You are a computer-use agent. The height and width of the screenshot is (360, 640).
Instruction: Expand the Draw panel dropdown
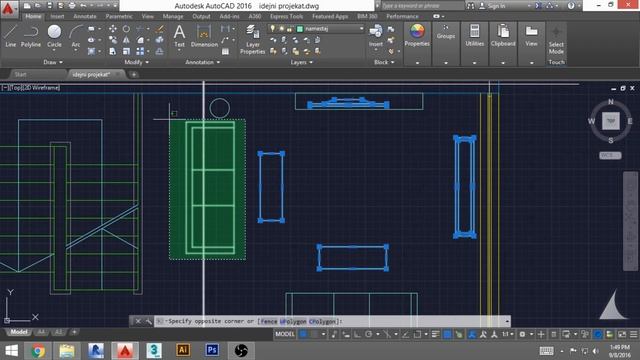tap(53, 62)
